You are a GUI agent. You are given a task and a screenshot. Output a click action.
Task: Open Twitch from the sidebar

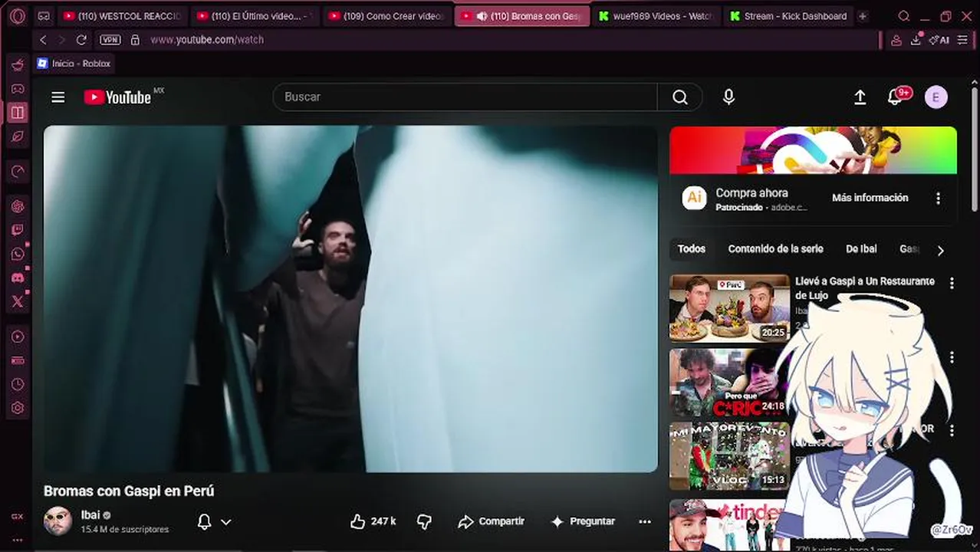[17, 230]
